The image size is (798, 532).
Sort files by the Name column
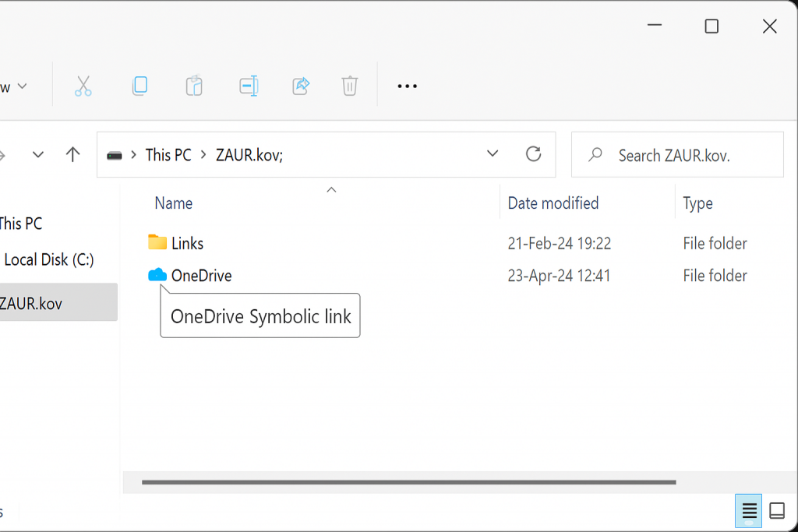click(174, 203)
